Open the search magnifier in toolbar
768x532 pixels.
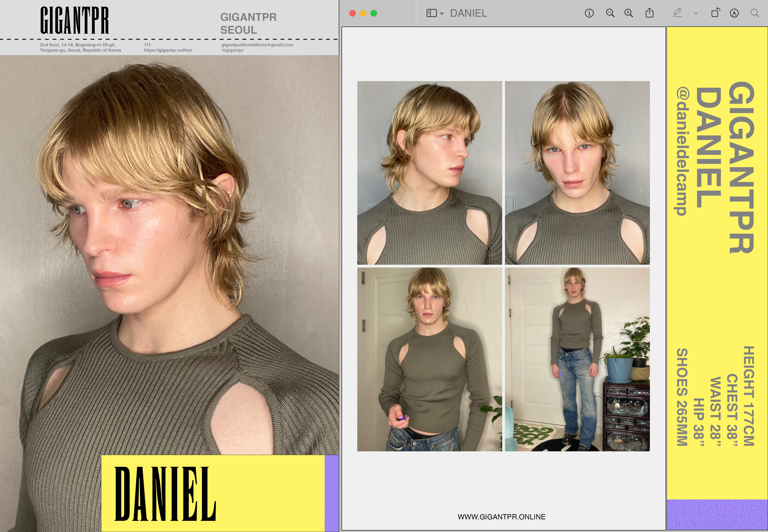pos(755,13)
